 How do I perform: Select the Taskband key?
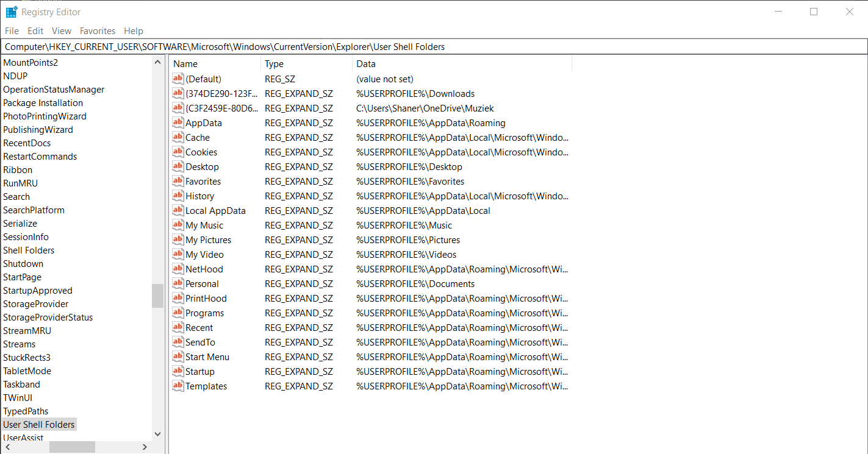[21, 384]
